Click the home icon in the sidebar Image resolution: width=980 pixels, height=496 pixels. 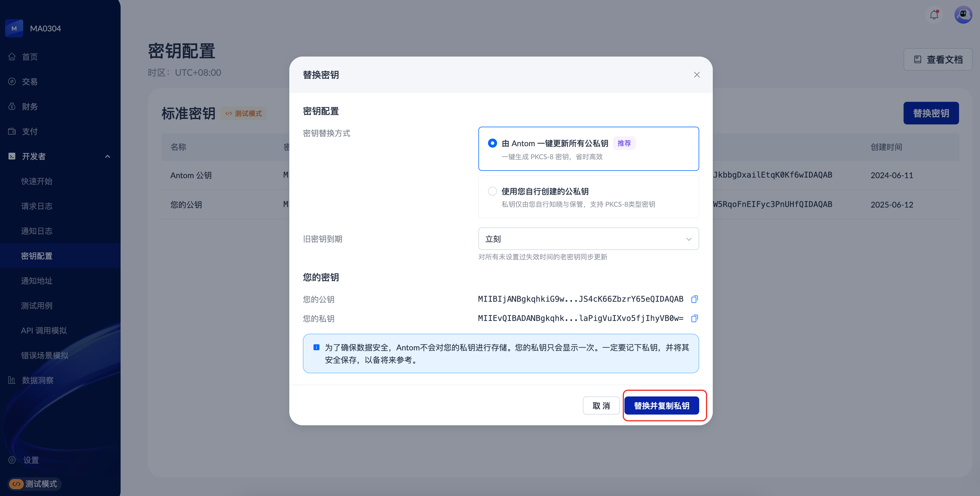pos(12,57)
